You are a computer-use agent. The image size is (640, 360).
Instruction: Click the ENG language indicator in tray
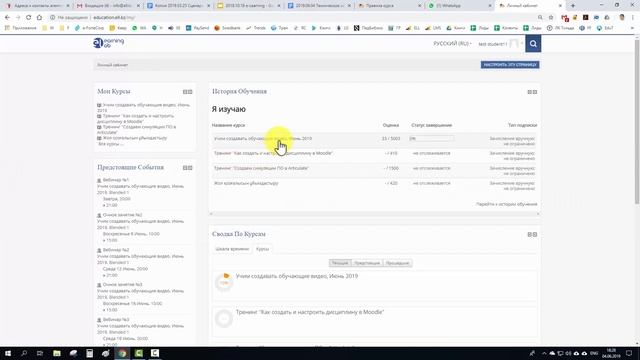pos(594,353)
